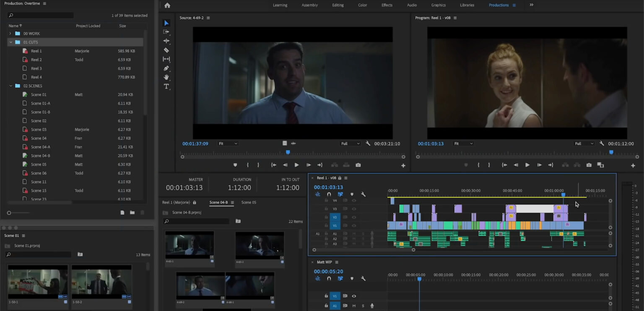Collapse the 00 WORK folder arrow
This screenshot has width=644, height=311.
[10, 34]
